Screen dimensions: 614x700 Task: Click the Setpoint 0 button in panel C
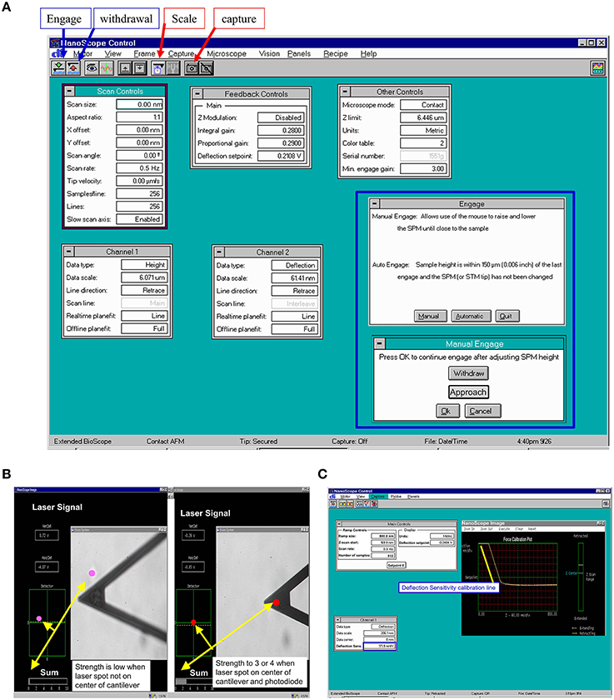[396, 565]
